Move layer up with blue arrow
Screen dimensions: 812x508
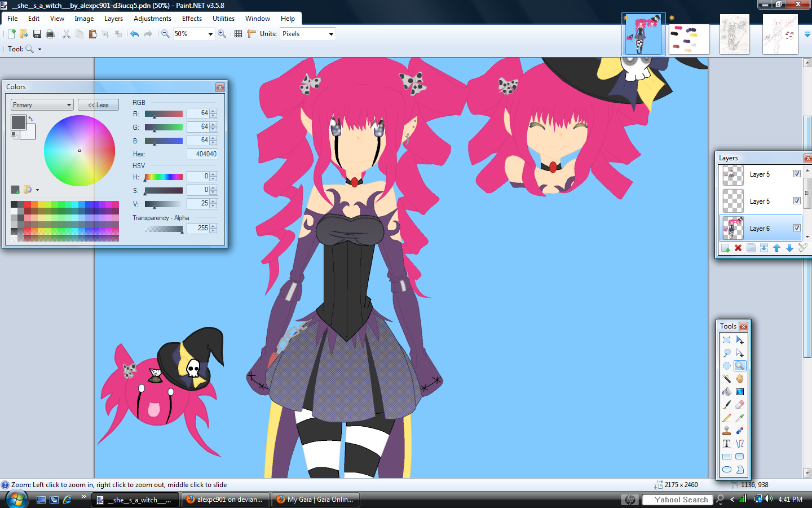point(777,248)
